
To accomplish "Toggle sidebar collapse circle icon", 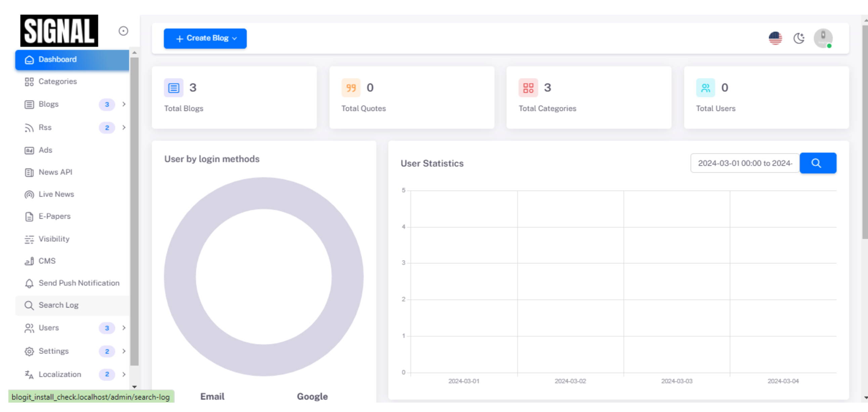I will pos(123,31).
